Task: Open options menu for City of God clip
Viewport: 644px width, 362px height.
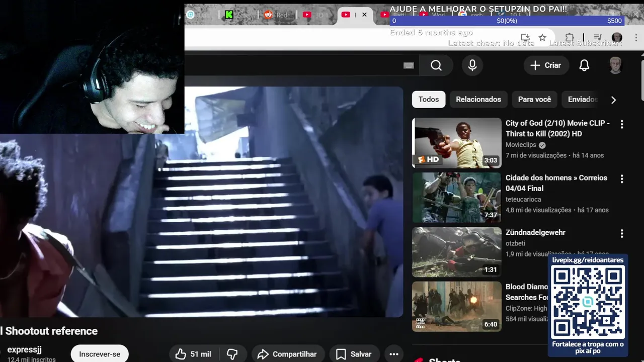Action: (x=622, y=124)
